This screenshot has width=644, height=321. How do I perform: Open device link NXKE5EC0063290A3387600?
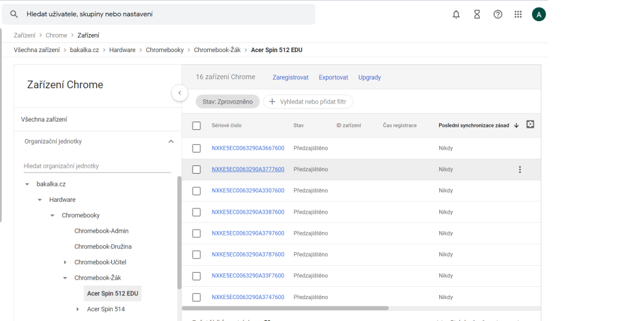(x=248, y=212)
